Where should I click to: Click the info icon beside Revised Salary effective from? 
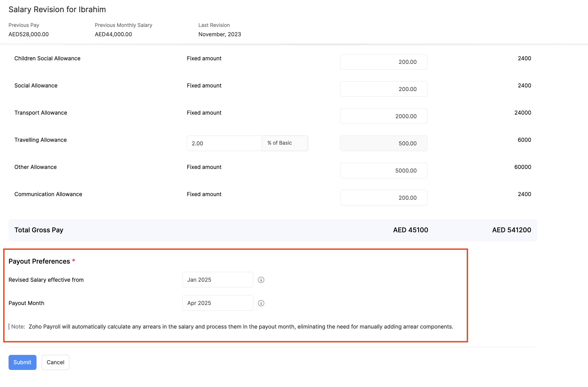[x=261, y=280]
